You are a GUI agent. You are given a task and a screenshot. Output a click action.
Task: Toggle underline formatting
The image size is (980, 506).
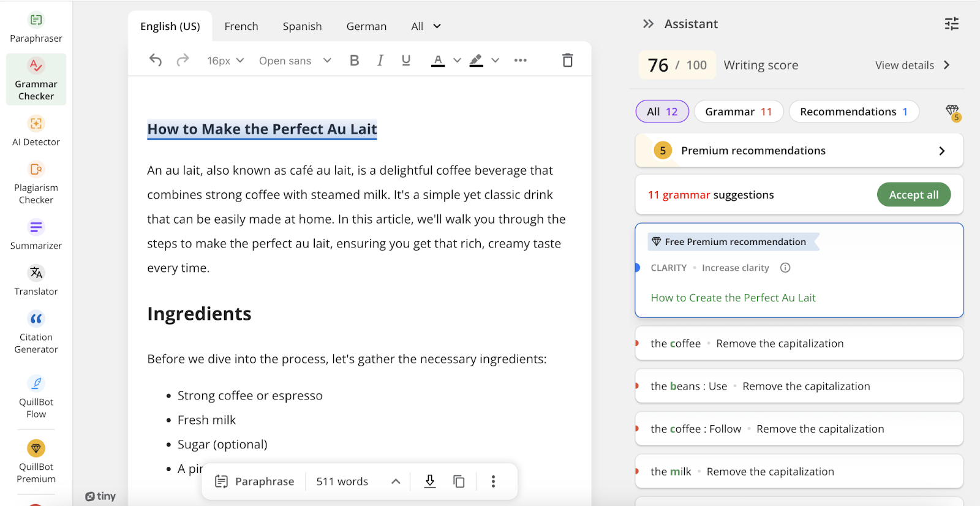406,60
